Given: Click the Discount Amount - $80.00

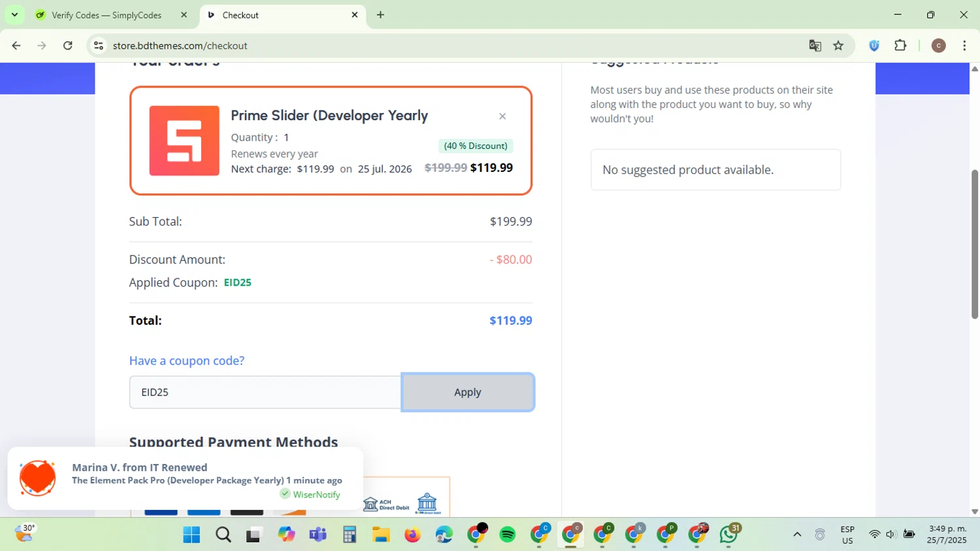Looking at the screenshot, I should (x=511, y=259).
